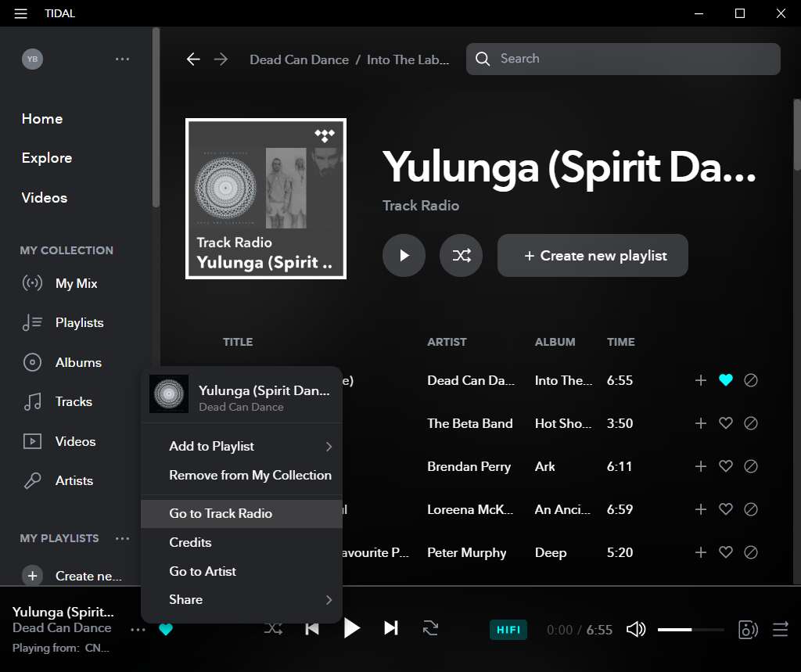Screen dimensions: 801x672
Task: Open the profile more options dots
Action: coord(122,59)
